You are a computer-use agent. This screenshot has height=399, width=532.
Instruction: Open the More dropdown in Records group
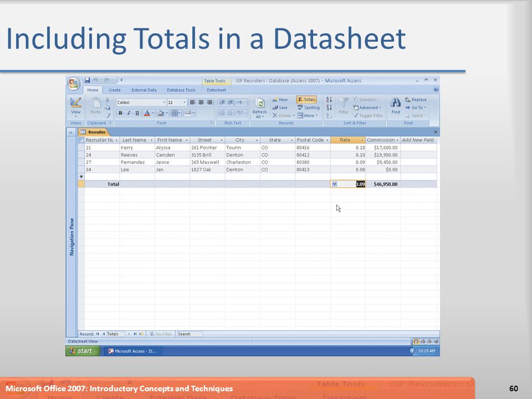coord(308,116)
